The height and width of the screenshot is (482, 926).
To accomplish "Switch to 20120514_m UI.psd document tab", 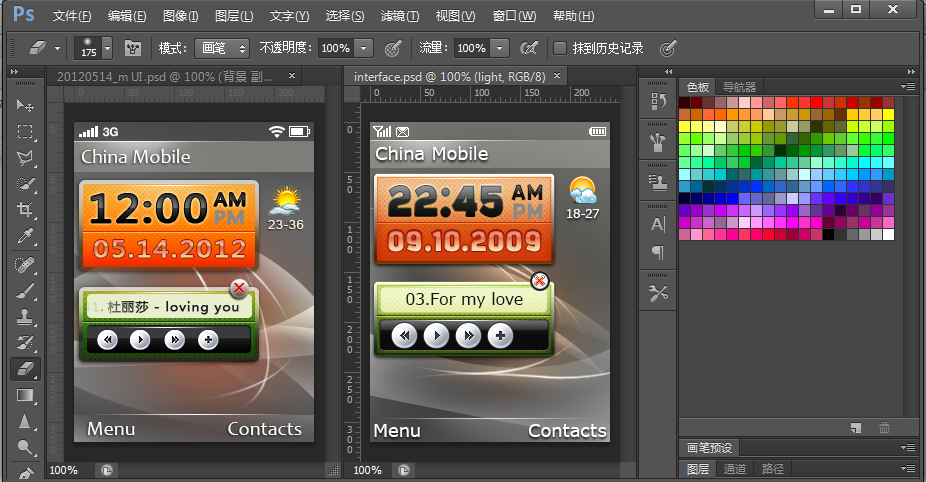I will click(165, 77).
